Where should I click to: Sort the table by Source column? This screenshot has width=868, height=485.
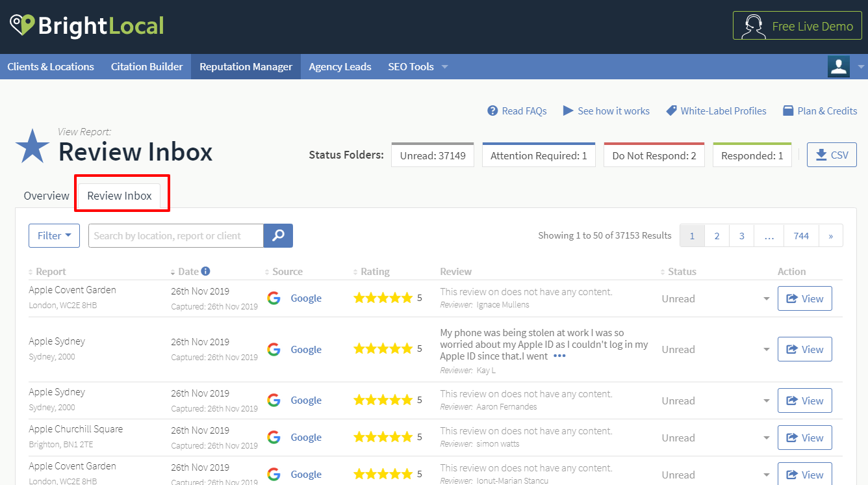coord(284,272)
